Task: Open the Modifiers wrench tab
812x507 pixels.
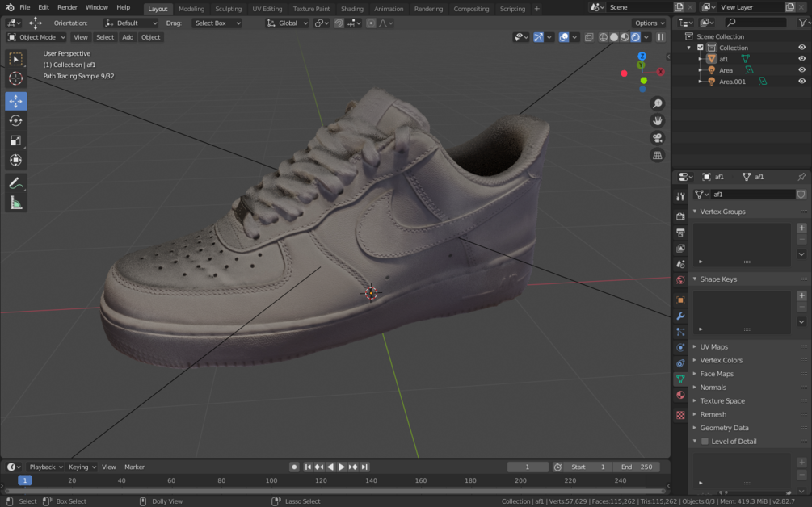Action: [680, 316]
